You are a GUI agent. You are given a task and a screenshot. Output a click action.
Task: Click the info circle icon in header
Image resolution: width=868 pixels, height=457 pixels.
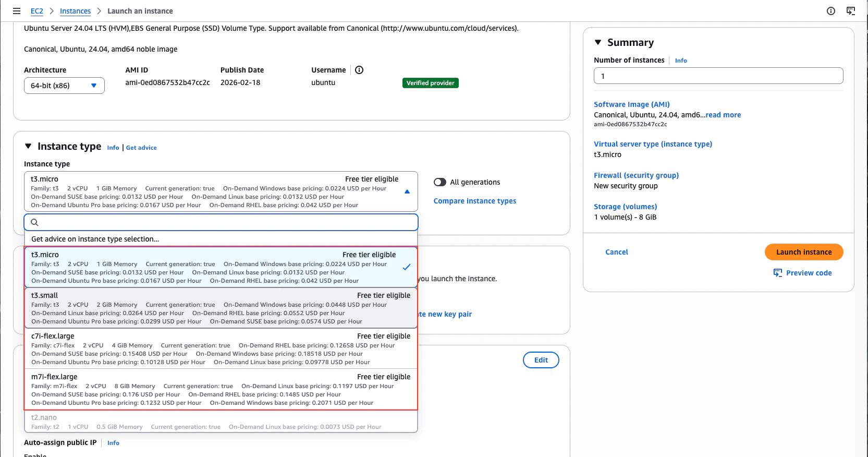[831, 11]
